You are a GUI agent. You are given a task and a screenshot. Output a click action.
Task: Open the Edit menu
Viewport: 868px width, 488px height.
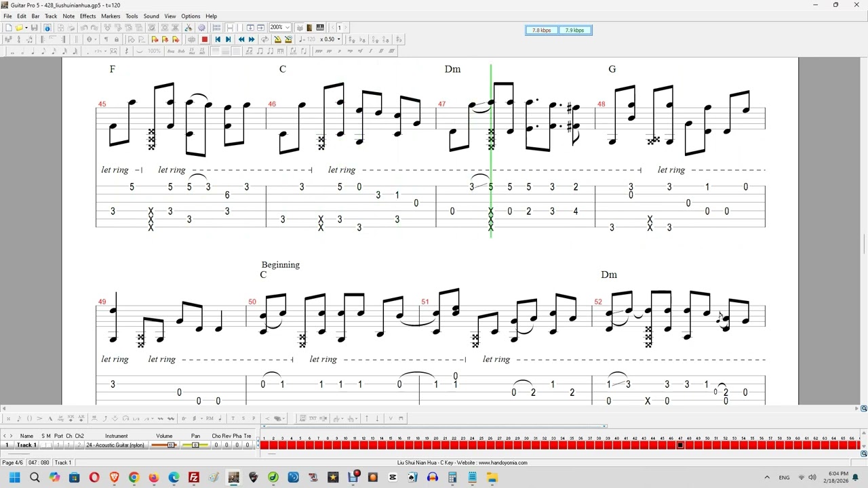click(22, 16)
